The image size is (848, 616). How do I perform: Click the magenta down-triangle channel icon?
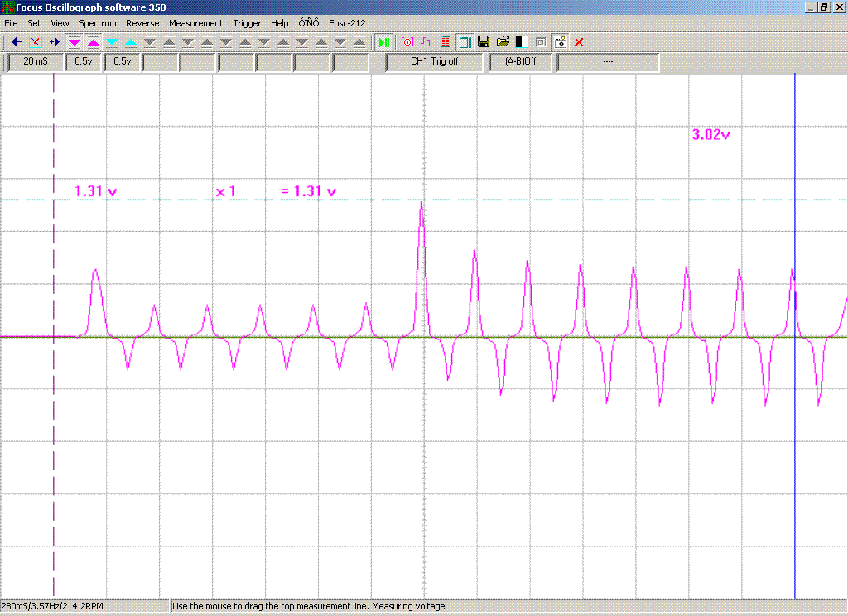(x=75, y=41)
